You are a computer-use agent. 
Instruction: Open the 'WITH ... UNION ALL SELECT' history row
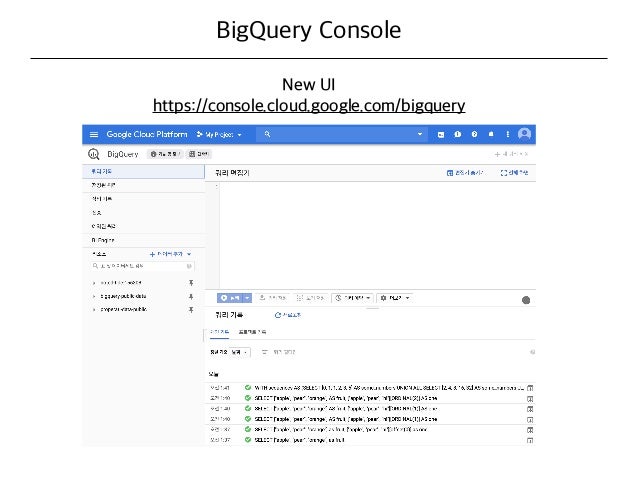(x=370, y=388)
